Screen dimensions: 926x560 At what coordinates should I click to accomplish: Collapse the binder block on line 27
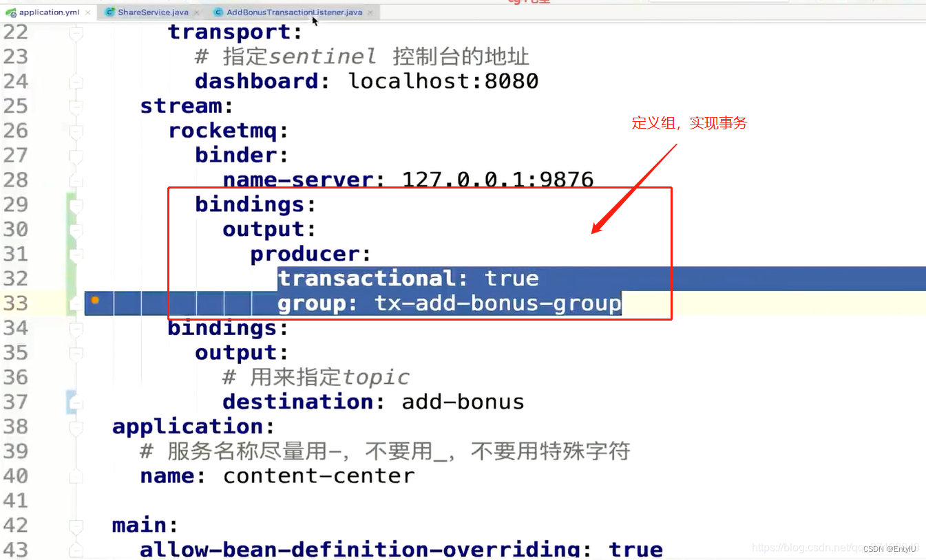click(x=76, y=156)
